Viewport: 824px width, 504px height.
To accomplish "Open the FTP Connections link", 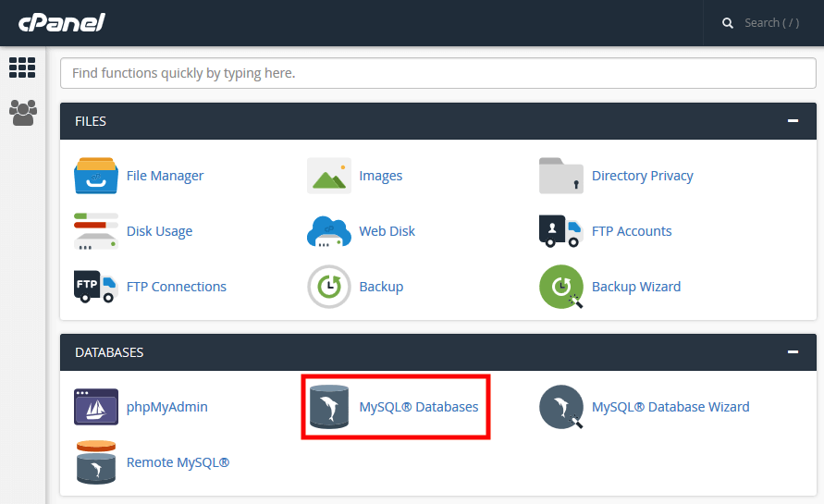I will tap(176, 287).
